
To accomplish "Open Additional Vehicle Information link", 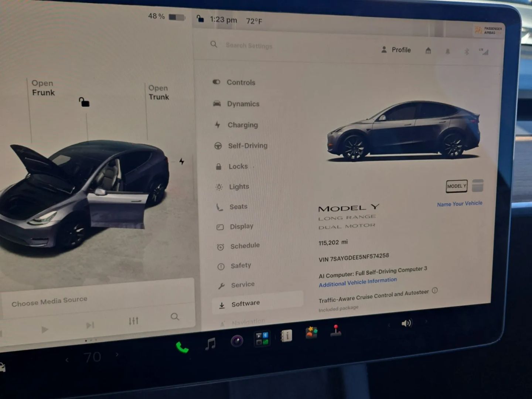I will pyautogui.click(x=358, y=282).
